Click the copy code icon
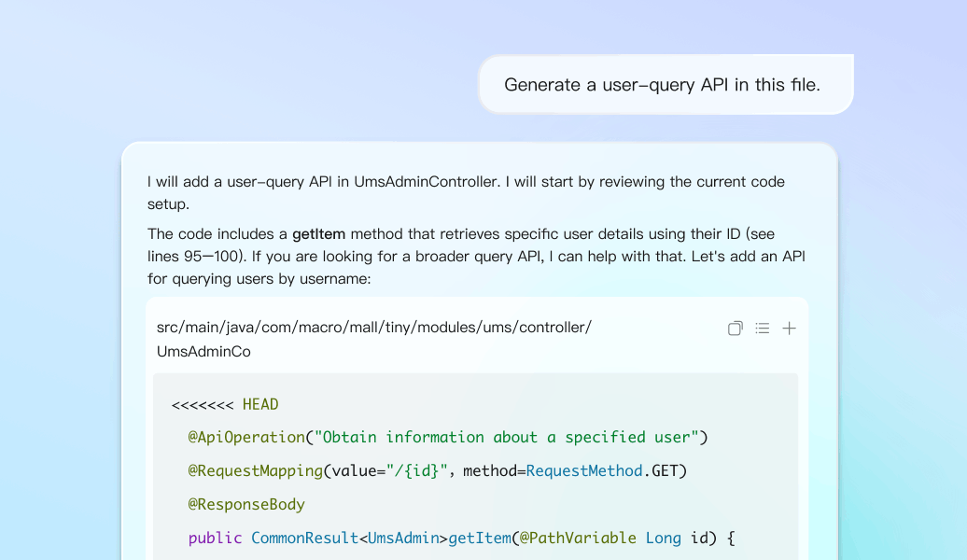 pyautogui.click(x=736, y=329)
